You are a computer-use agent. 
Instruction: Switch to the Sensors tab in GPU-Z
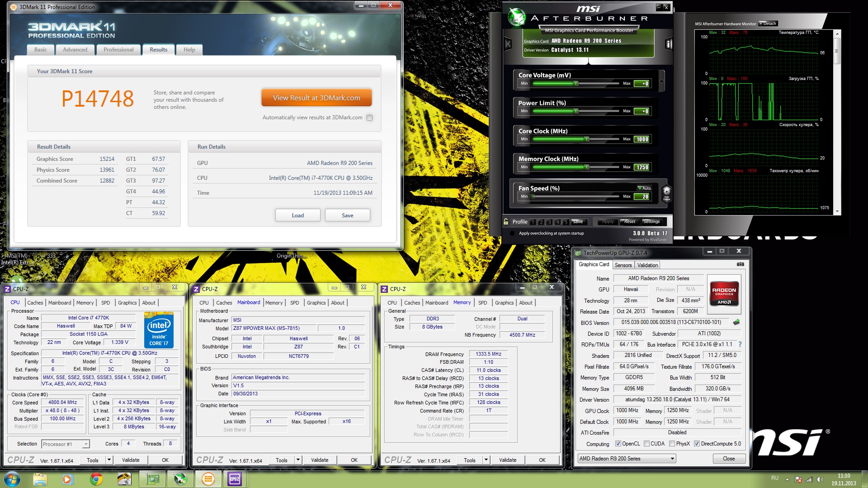click(623, 265)
